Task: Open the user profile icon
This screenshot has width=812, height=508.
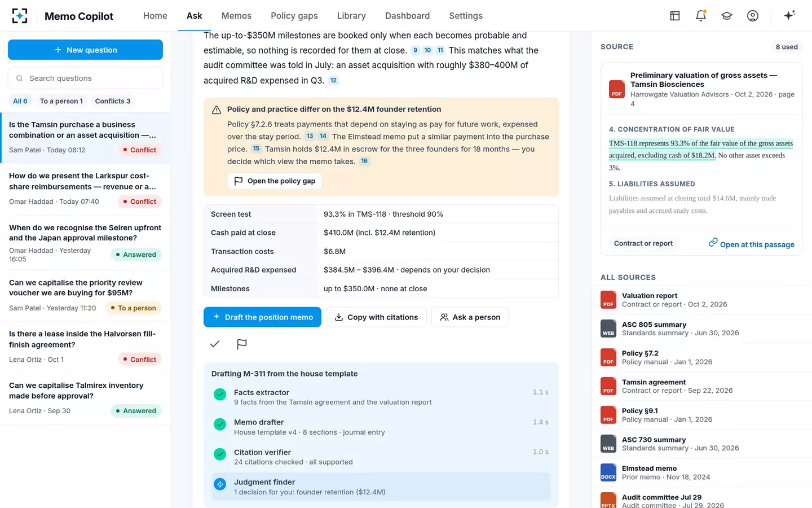Action: [753, 16]
